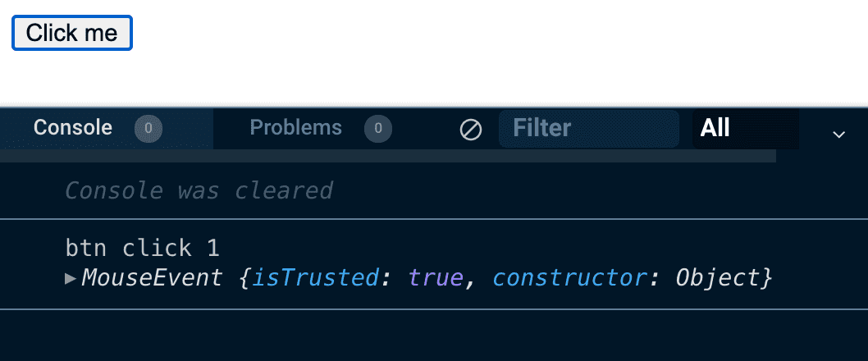Click the MouseEvent class name
Viewport: 868px width, 361px height.
click(x=152, y=278)
